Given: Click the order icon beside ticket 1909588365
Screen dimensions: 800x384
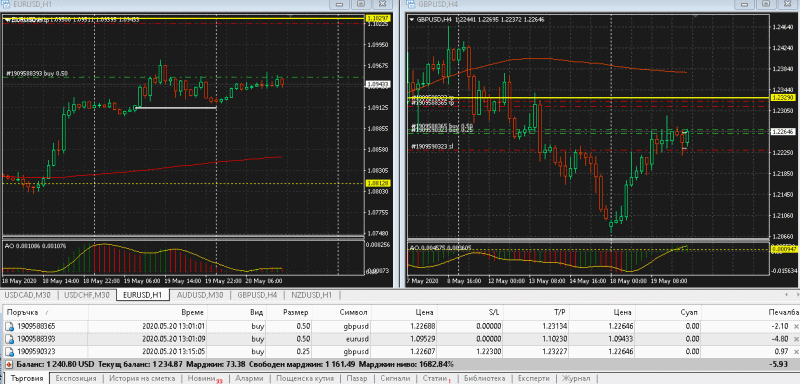Looking at the screenshot, I should [9, 326].
